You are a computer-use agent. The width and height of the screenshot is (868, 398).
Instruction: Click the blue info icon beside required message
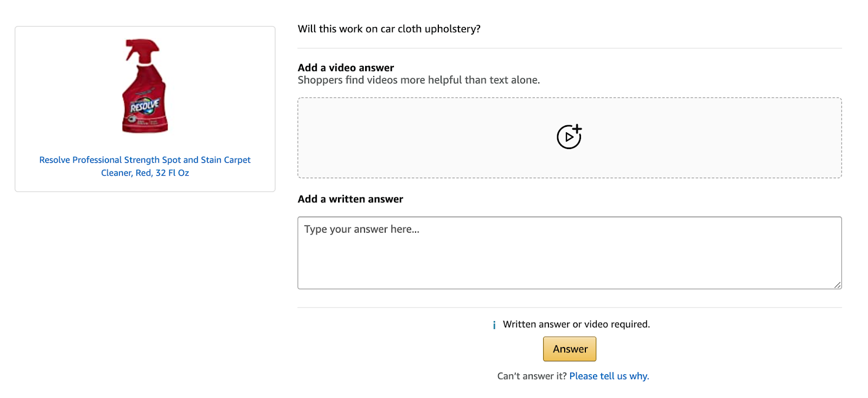494,325
